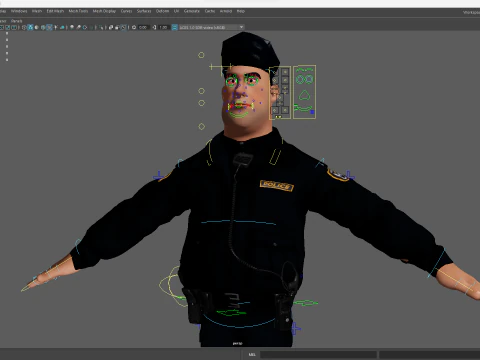Open the Mesh Display menu
Image resolution: width=480 pixels, height=360 pixels.
pos(104,11)
